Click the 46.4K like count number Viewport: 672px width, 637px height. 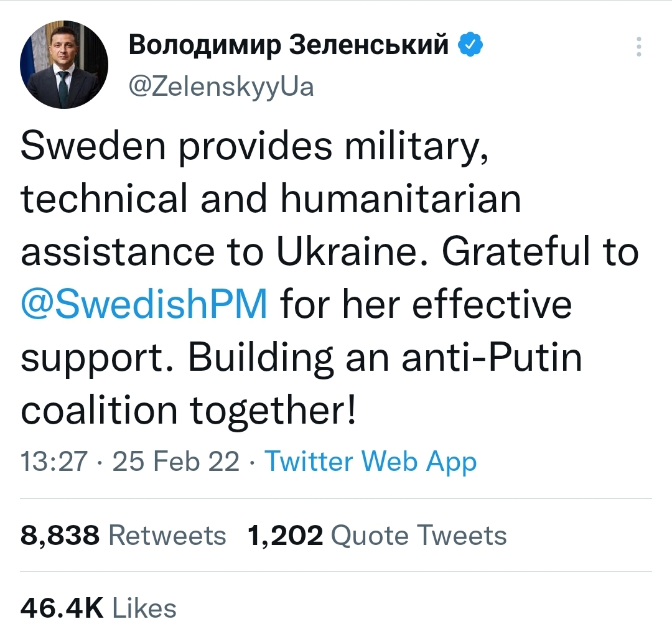(x=62, y=608)
